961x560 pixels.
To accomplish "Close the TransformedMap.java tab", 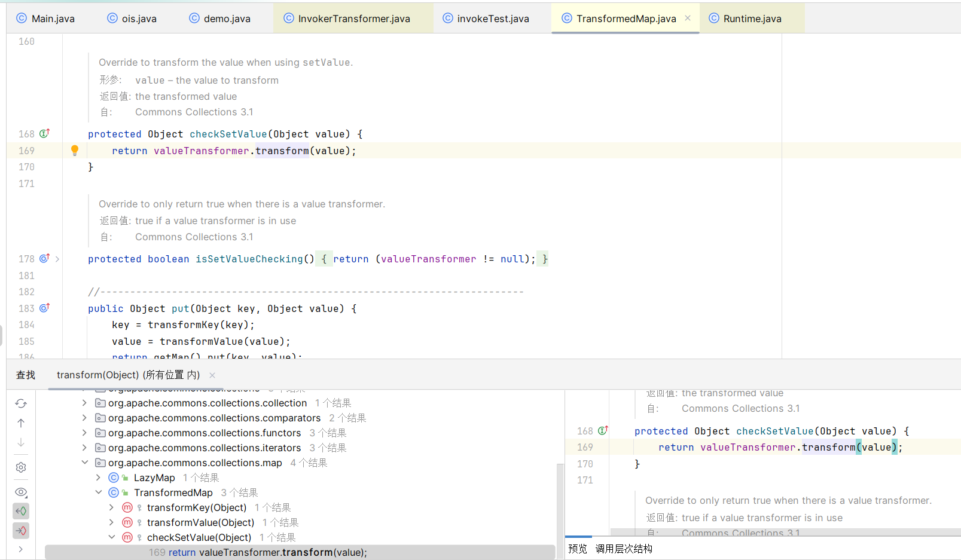I will pos(688,18).
